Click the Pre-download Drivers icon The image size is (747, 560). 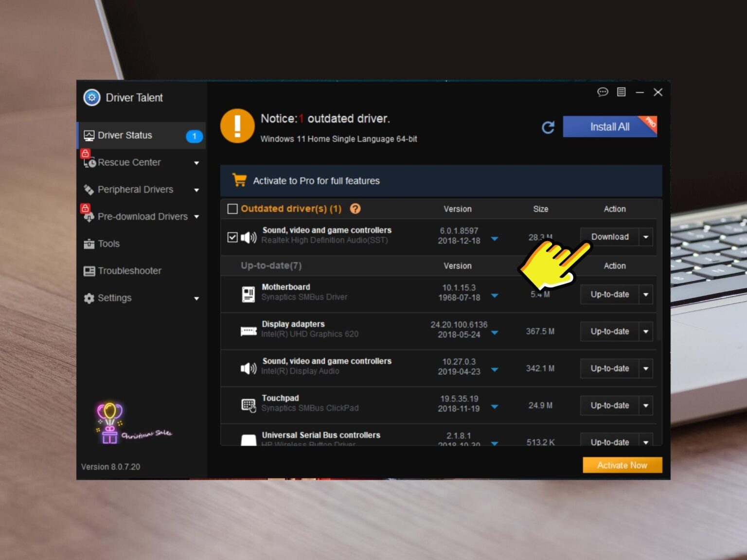tap(89, 217)
